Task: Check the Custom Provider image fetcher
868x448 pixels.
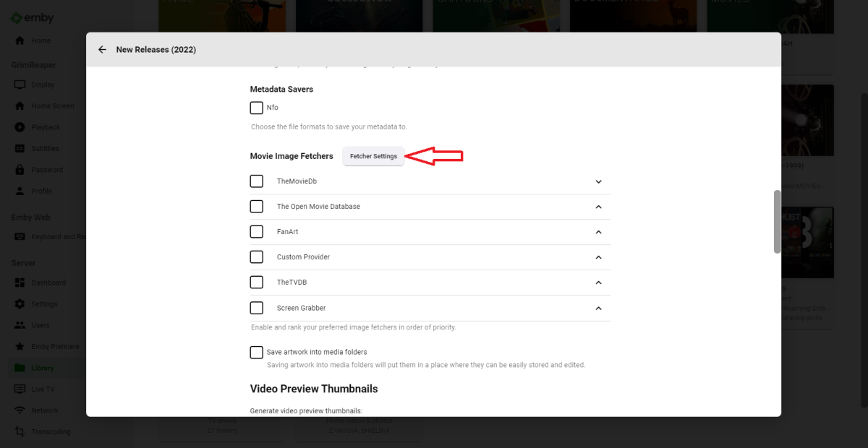Action: point(256,257)
